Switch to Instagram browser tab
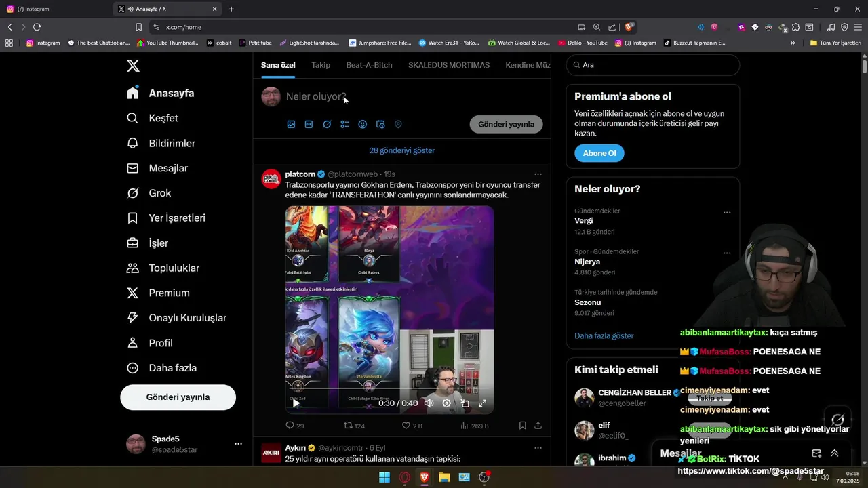868x488 pixels. click(54, 9)
